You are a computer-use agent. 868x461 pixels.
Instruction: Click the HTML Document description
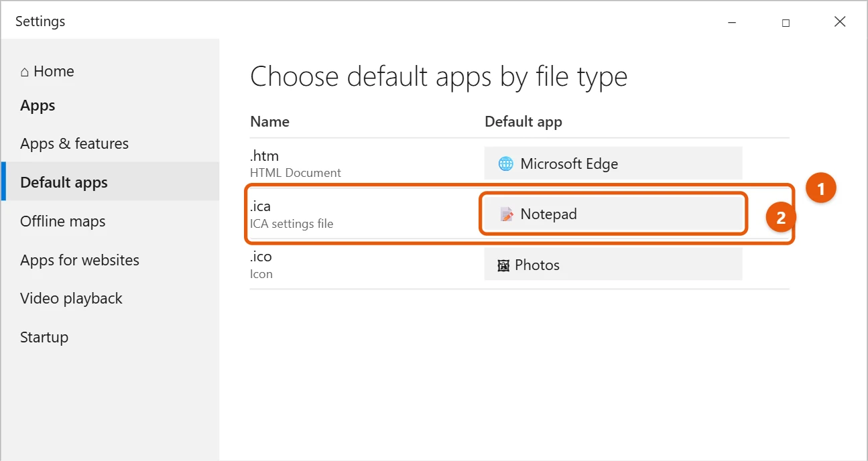296,173
